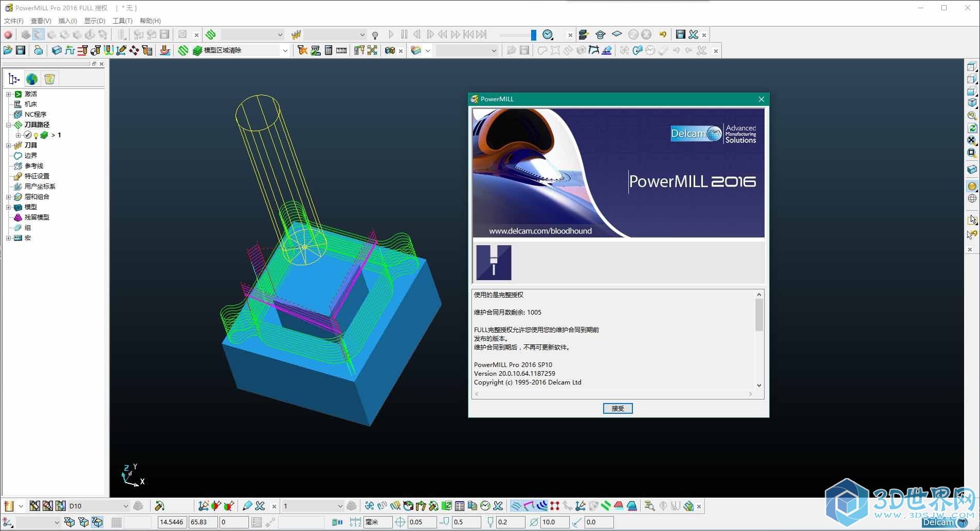The width and height of the screenshot is (980, 531).
Task: Open project folder icon in toolbar
Action: pos(8,50)
